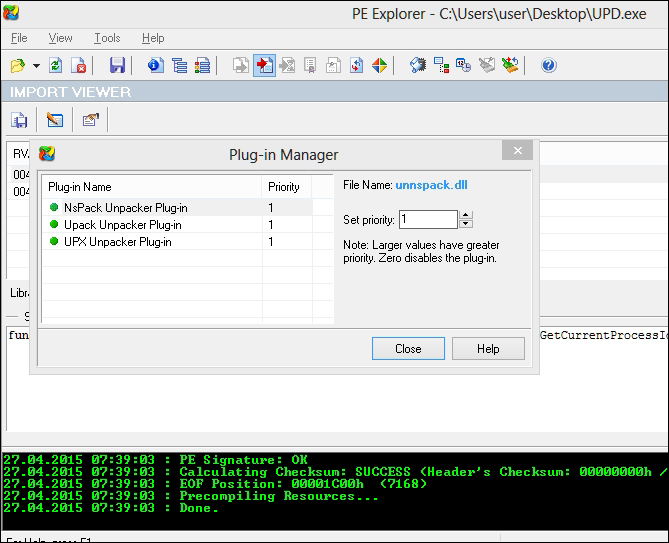Decrease priority with the down spinner arrow
The height and width of the screenshot is (543, 669).
(x=466, y=223)
